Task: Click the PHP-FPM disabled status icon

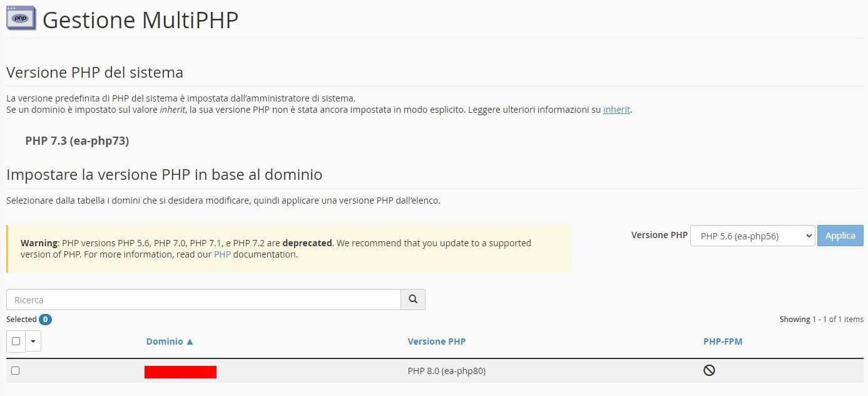Action: pyautogui.click(x=709, y=370)
